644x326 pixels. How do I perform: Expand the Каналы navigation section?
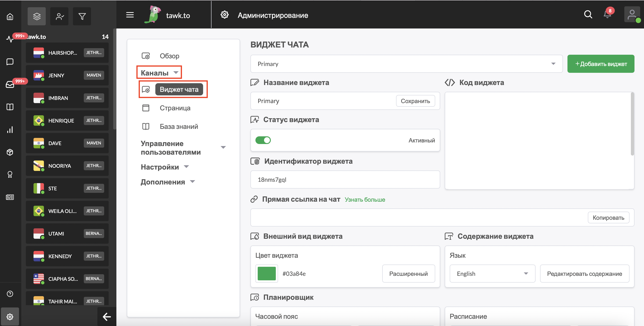pos(159,72)
